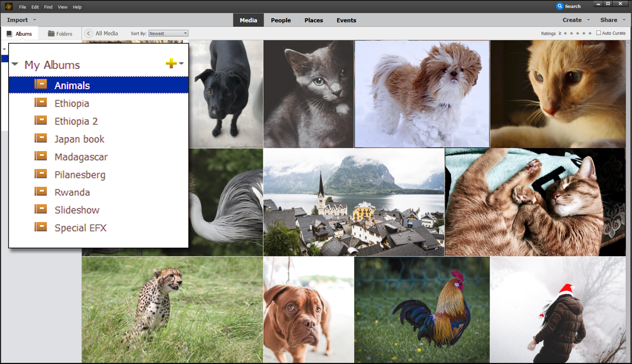Click the green plus add album icon
This screenshot has width=632, height=364.
(171, 63)
